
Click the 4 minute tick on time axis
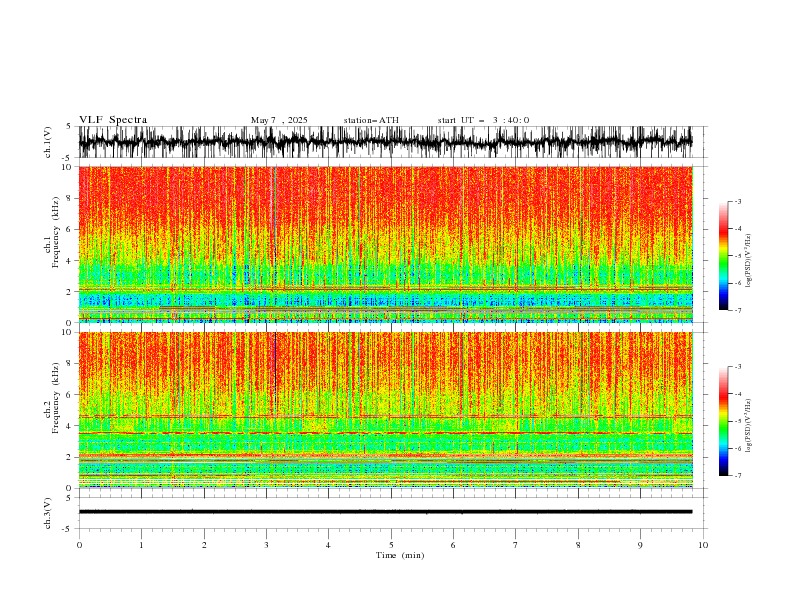click(329, 545)
